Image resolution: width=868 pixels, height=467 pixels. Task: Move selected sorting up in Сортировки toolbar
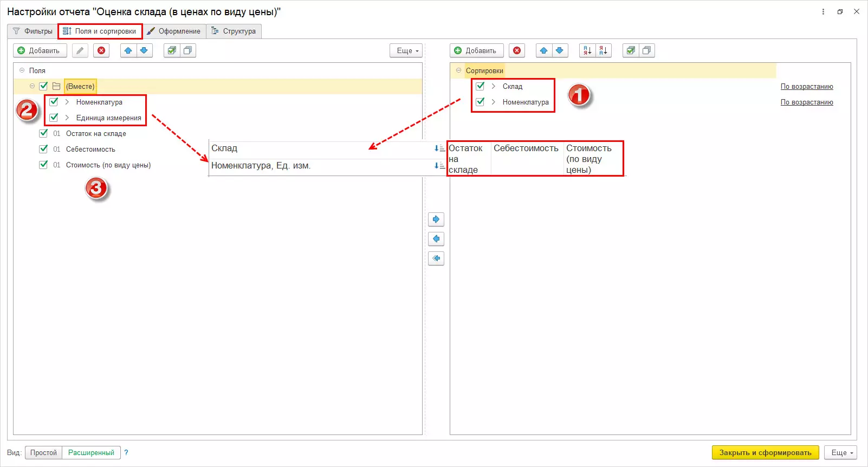coord(544,50)
